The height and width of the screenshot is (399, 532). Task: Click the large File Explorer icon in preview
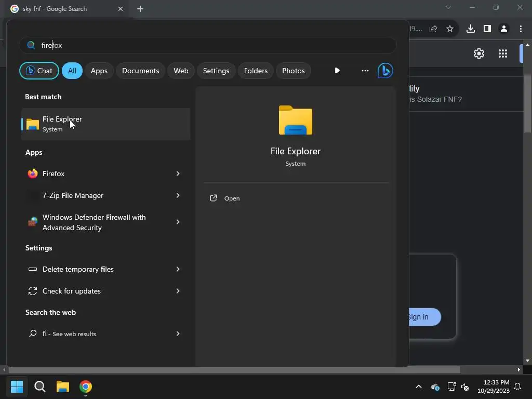[x=296, y=120]
